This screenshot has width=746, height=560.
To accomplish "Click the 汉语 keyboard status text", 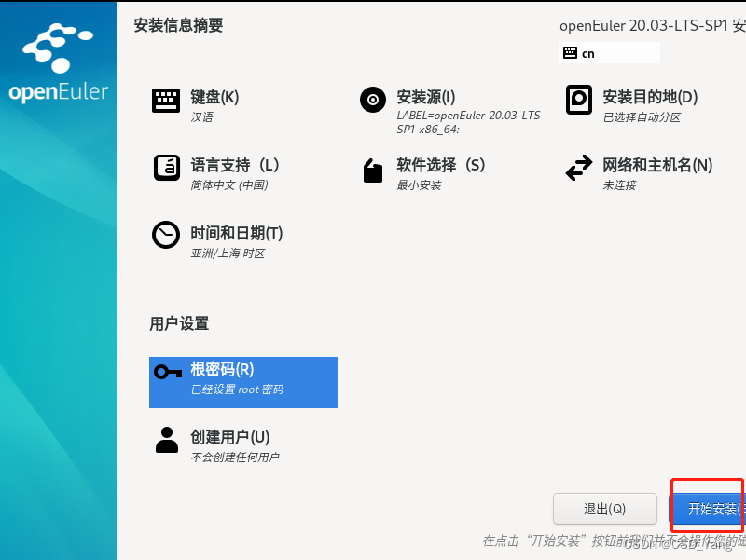I will tap(201, 117).
